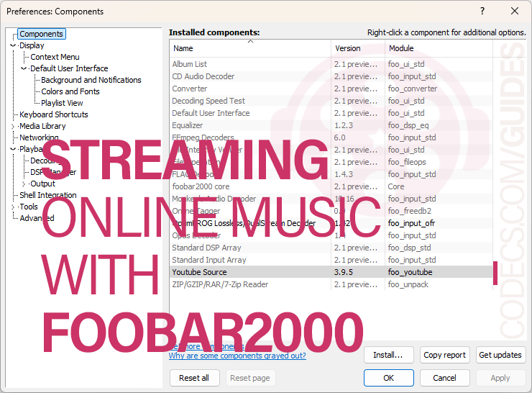Click the foo_converter module cell
532x393 pixels.
click(412, 89)
